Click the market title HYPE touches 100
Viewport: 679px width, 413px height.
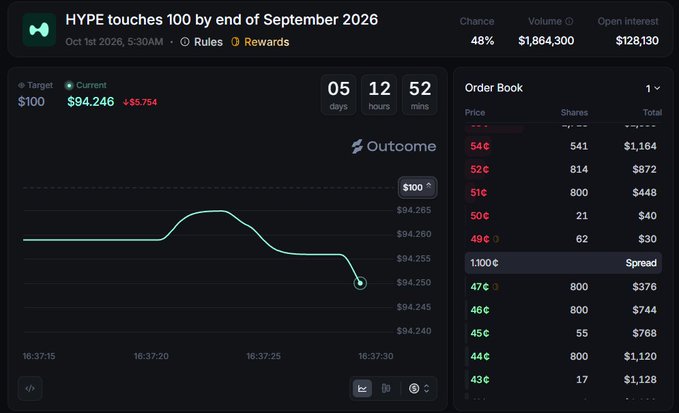point(222,19)
